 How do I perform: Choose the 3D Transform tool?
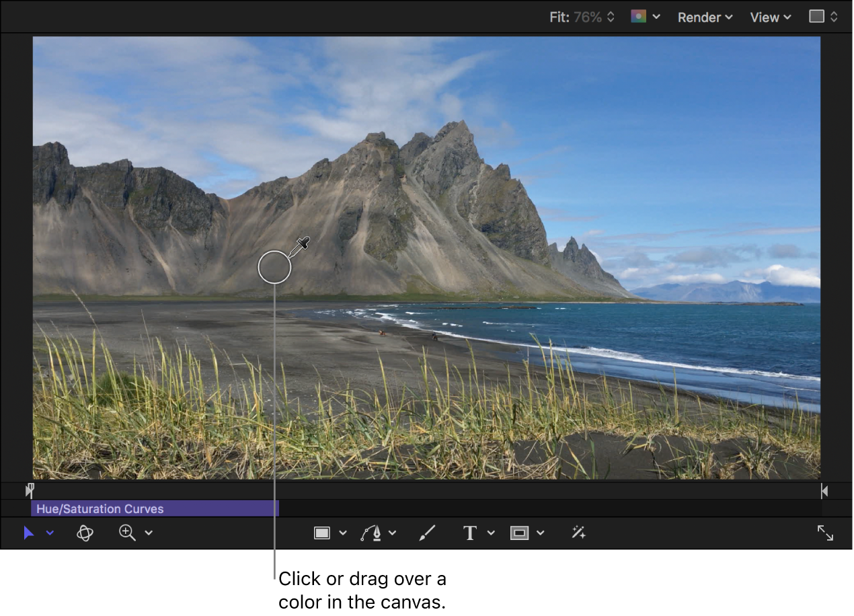(x=85, y=533)
